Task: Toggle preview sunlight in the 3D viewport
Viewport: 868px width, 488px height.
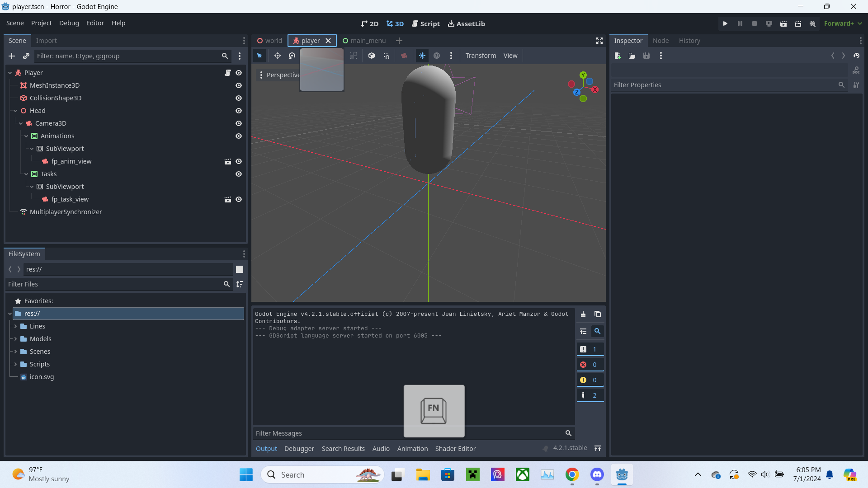Action: point(422,56)
